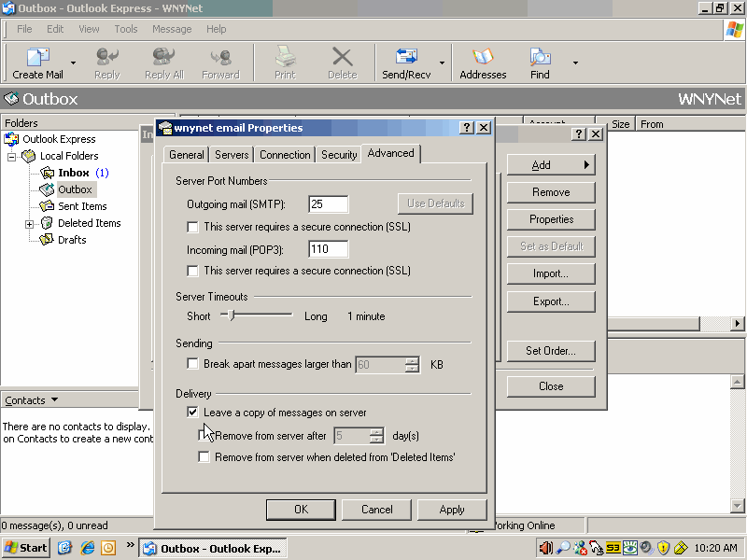Click the help question mark in Properties dialog

click(467, 128)
